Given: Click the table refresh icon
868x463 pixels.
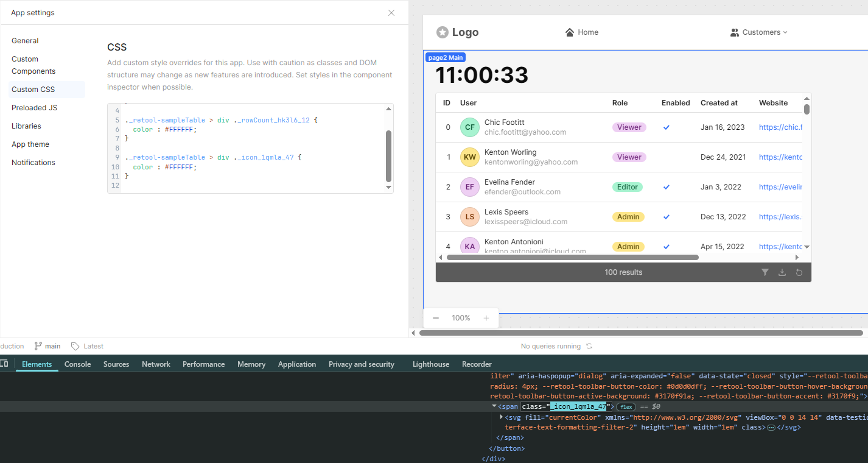Looking at the screenshot, I should [799, 272].
